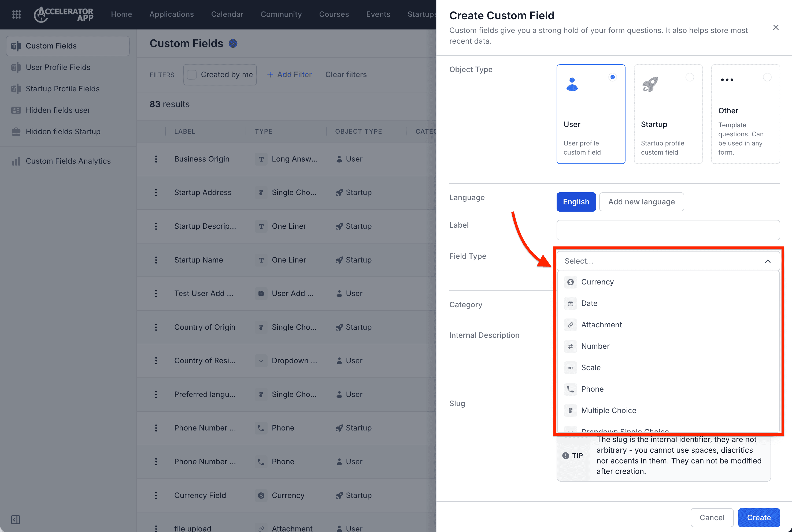Image resolution: width=792 pixels, height=532 pixels.
Task: Click the Currency dollar icon in dropdown
Action: click(x=570, y=282)
